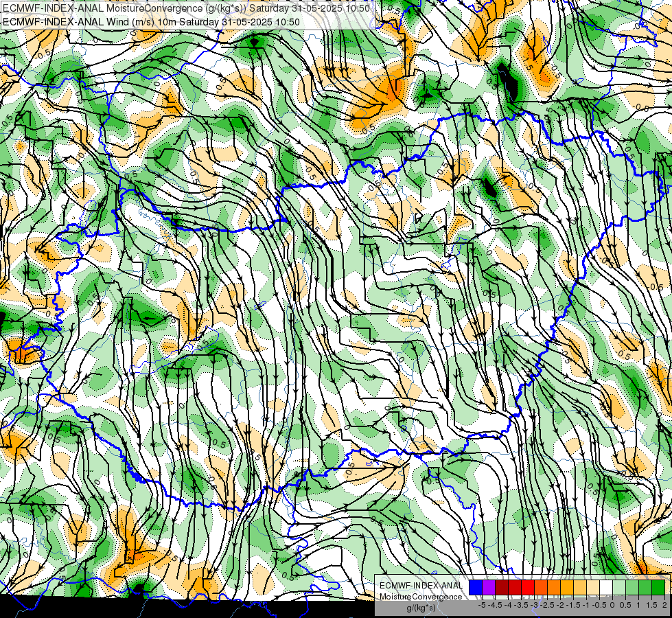This screenshot has width=672, height=618.
Task: Click the -1.5 tick label in legend
Action: 573,605
